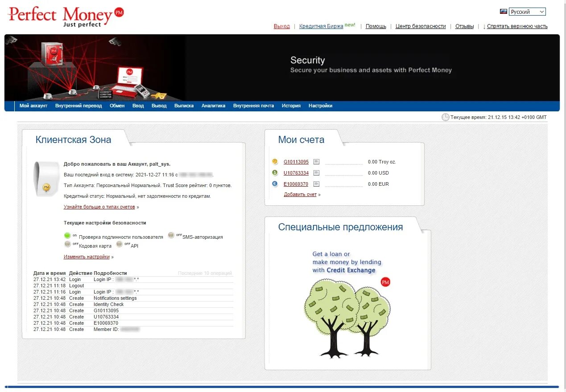Click the Выход logout link
Image resolution: width=566 pixels, height=392 pixels.
[x=282, y=26]
